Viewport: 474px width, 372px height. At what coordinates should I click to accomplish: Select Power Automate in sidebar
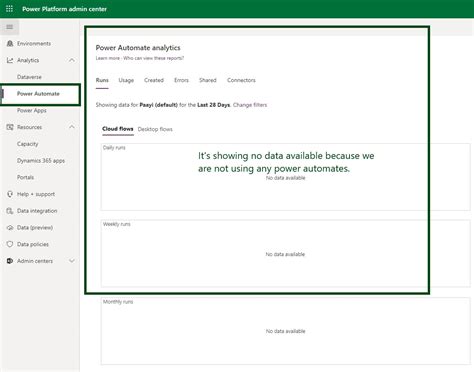(x=38, y=94)
